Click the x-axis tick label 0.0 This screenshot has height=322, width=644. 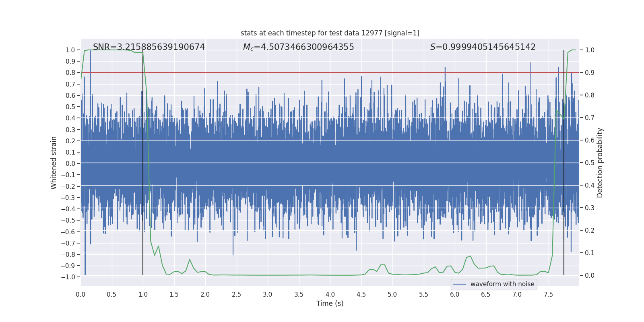click(x=80, y=294)
